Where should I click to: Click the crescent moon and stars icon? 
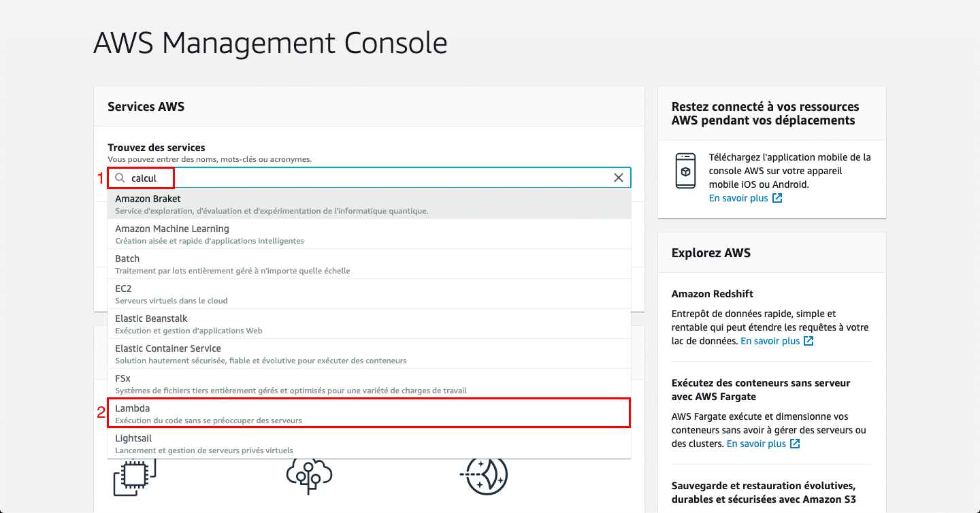tap(484, 476)
